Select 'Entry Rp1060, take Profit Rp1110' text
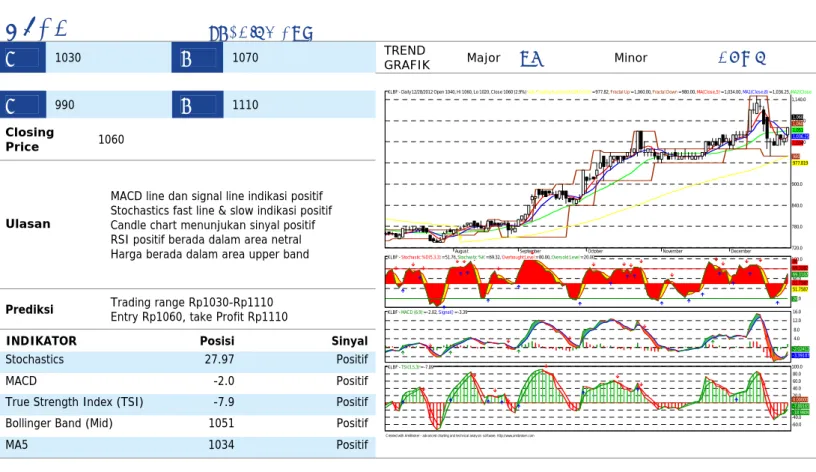The width and height of the screenshot is (816, 472). (199, 317)
